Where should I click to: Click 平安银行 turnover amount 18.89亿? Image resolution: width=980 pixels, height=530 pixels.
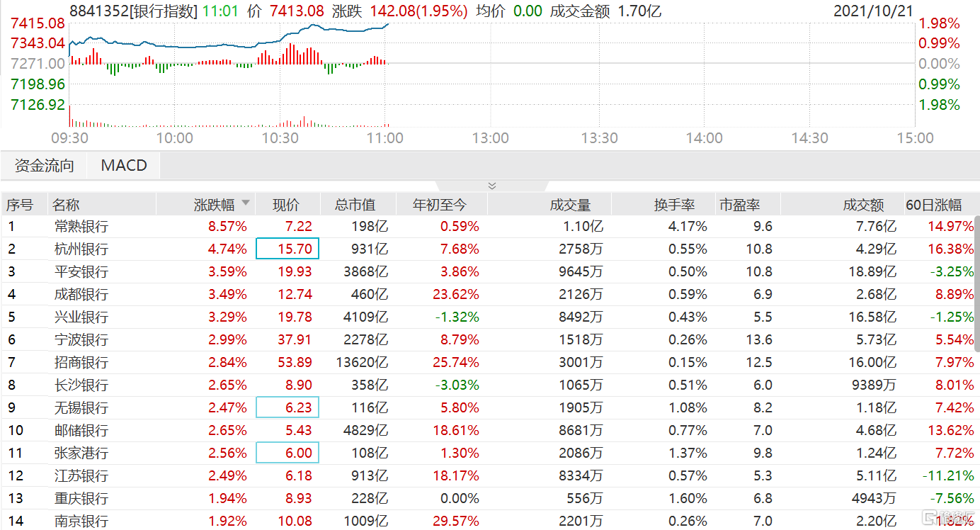[872, 272]
